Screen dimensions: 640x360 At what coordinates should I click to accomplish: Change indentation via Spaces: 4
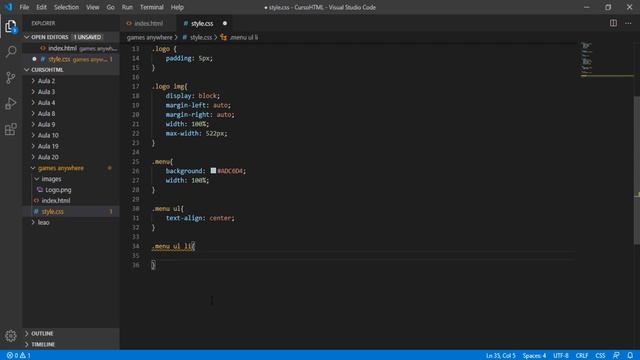(x=534, y=356)
